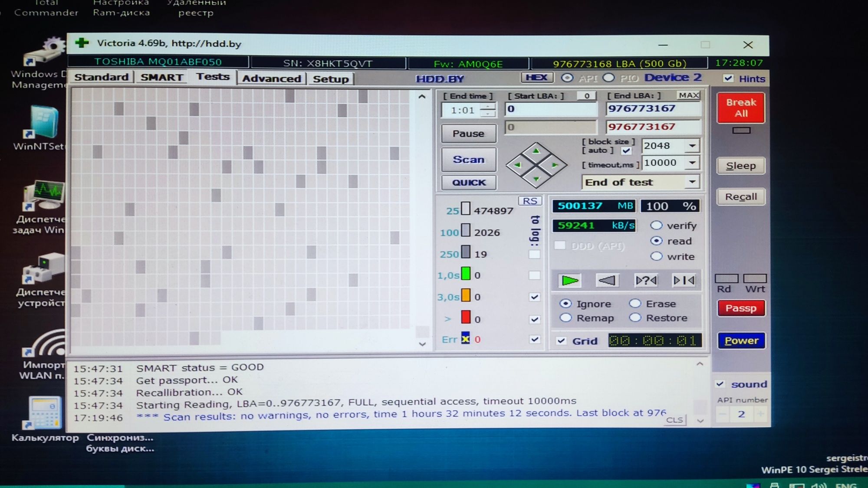
Task: Open the timeout 10000 dropdown
Action: 692,163
